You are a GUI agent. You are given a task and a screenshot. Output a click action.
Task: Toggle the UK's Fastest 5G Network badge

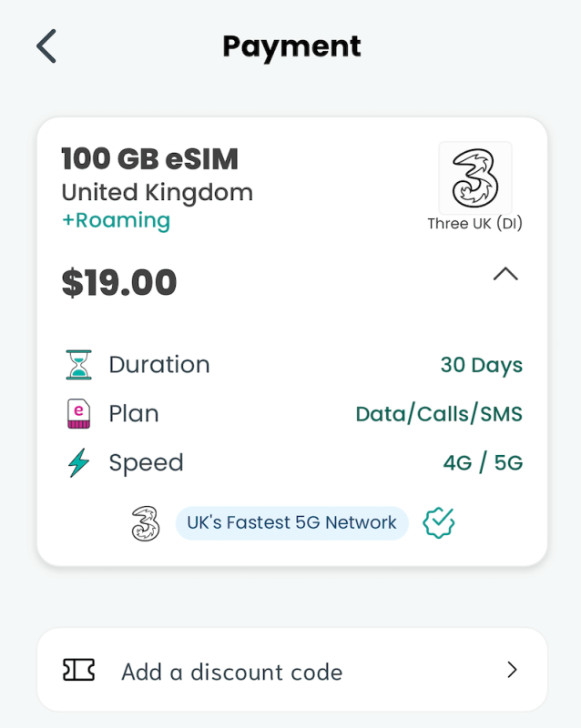[x=291, y=521]
